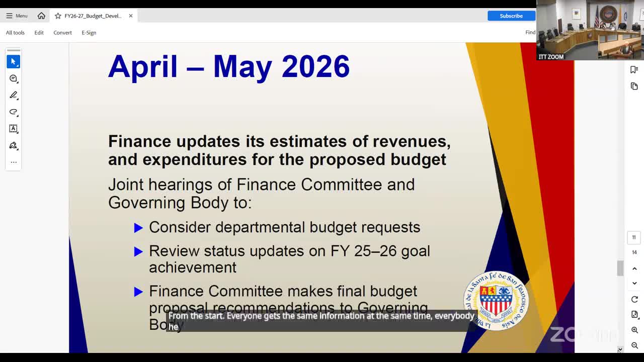Open the Fill and Sign tool
The image size is (644, 362).
coord(13,145)
